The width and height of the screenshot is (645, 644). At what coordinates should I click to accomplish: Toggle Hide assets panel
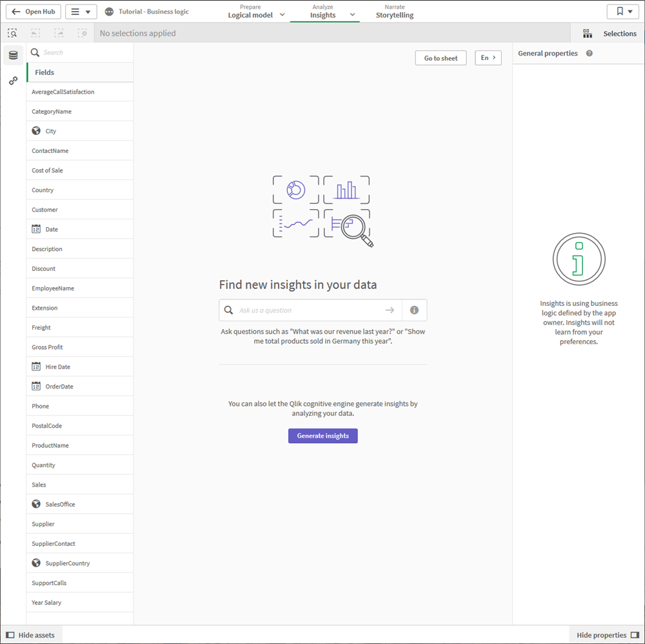click(x=31, y=634)
